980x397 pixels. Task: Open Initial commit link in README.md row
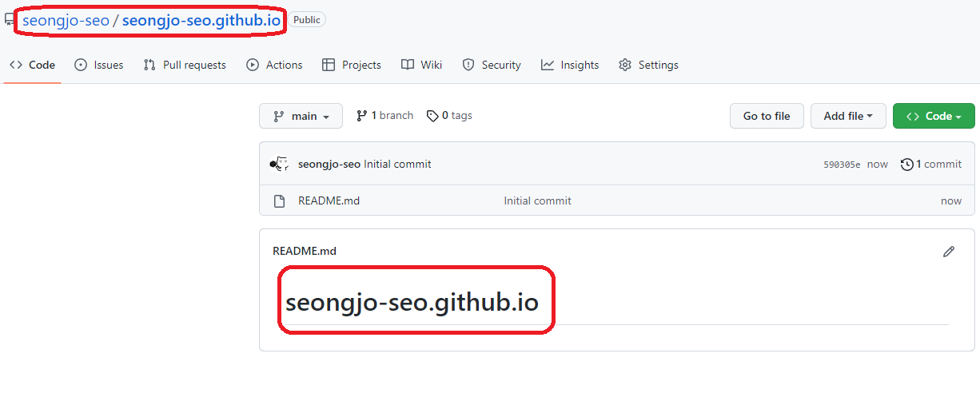tap(537, 200)
